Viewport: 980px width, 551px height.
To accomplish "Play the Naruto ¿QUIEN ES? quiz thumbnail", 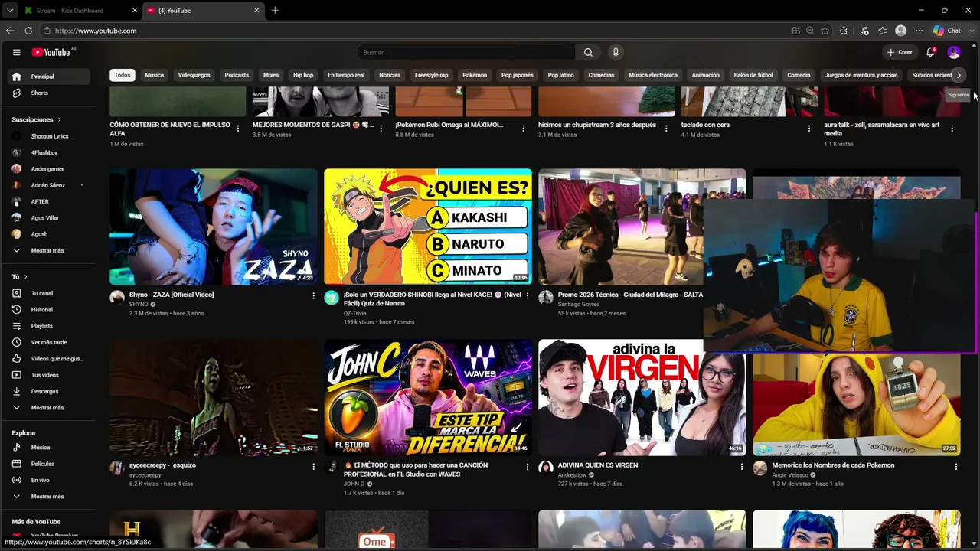I will [x=428, y=227].
